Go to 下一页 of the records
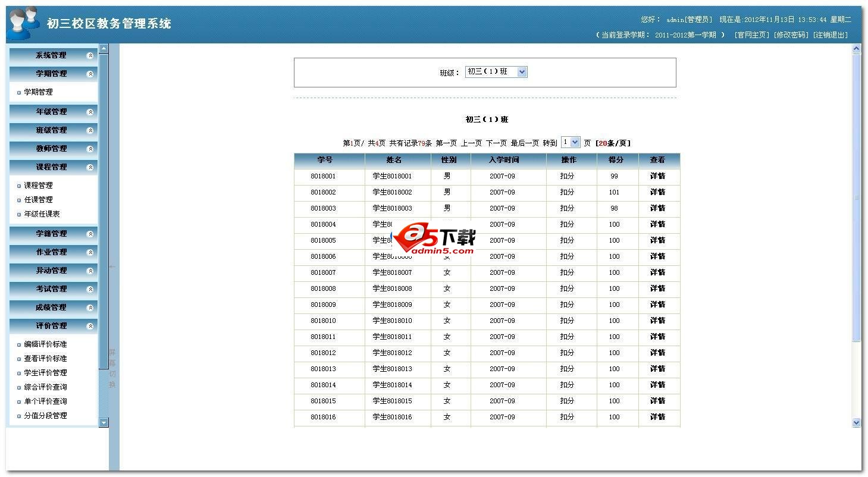This screenshot has height=477, width=868. point(496,143)
